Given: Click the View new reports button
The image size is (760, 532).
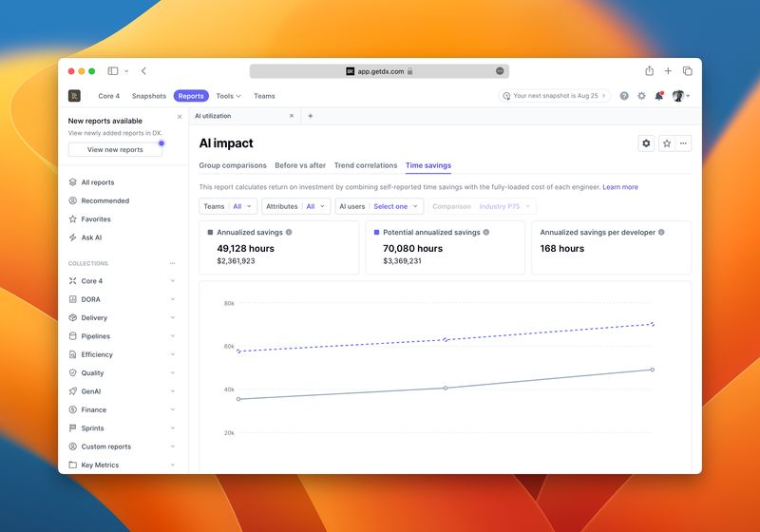Looking at the screenshot, I should [x=115, y=149].
